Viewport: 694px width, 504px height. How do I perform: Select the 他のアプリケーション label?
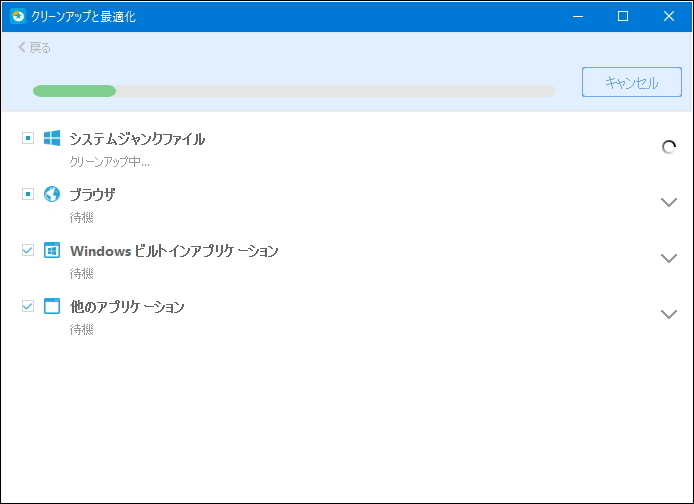click(127, 307)
